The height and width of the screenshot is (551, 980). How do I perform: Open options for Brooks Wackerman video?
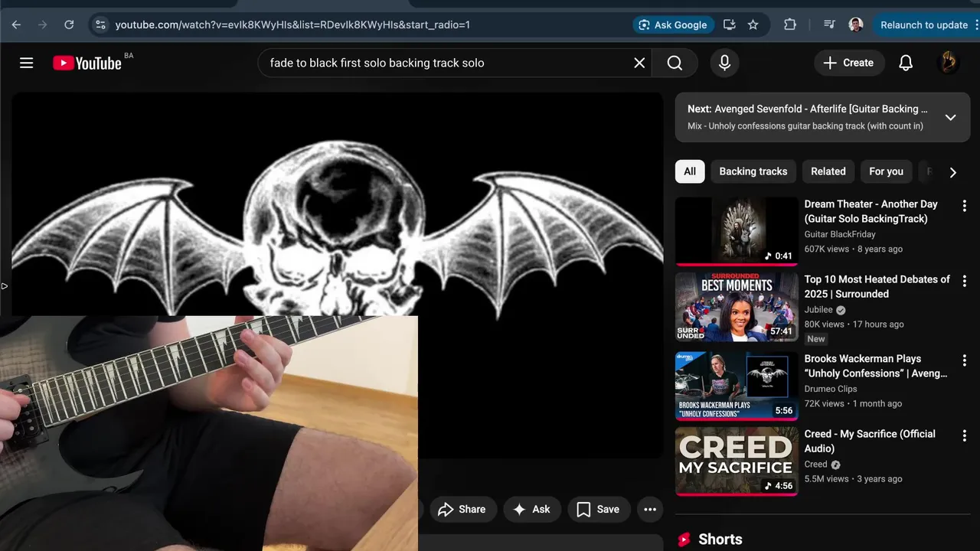tap(965, 360)
